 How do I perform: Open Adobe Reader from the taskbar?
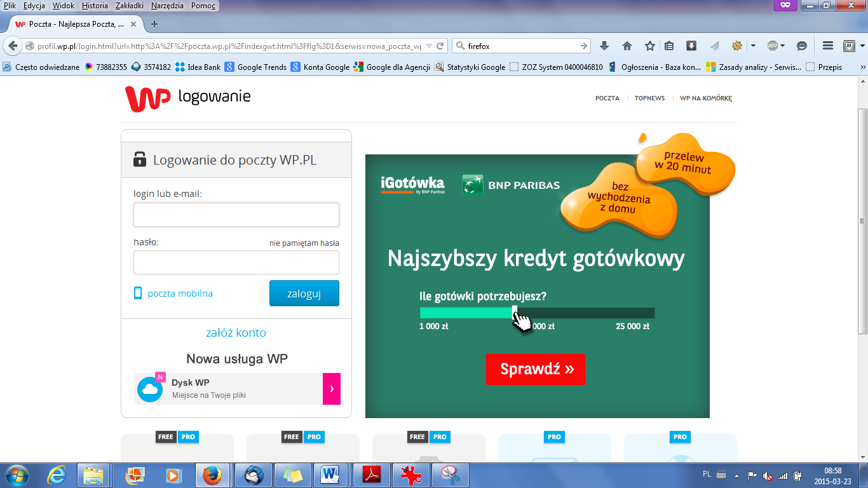click(x=372, y=475)
